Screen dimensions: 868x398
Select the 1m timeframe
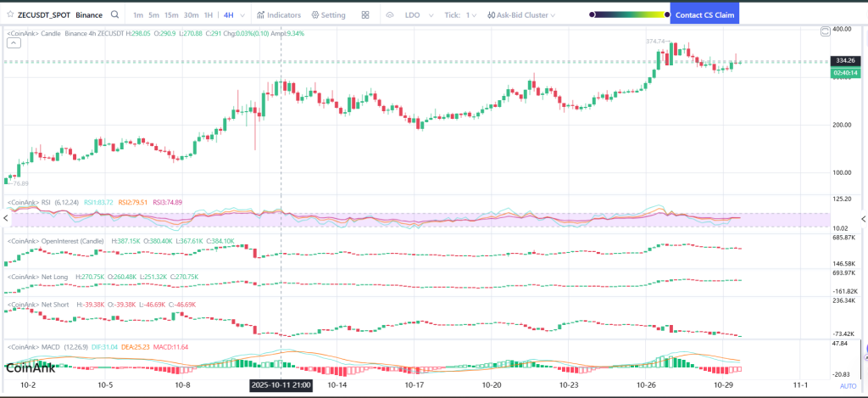138,14
